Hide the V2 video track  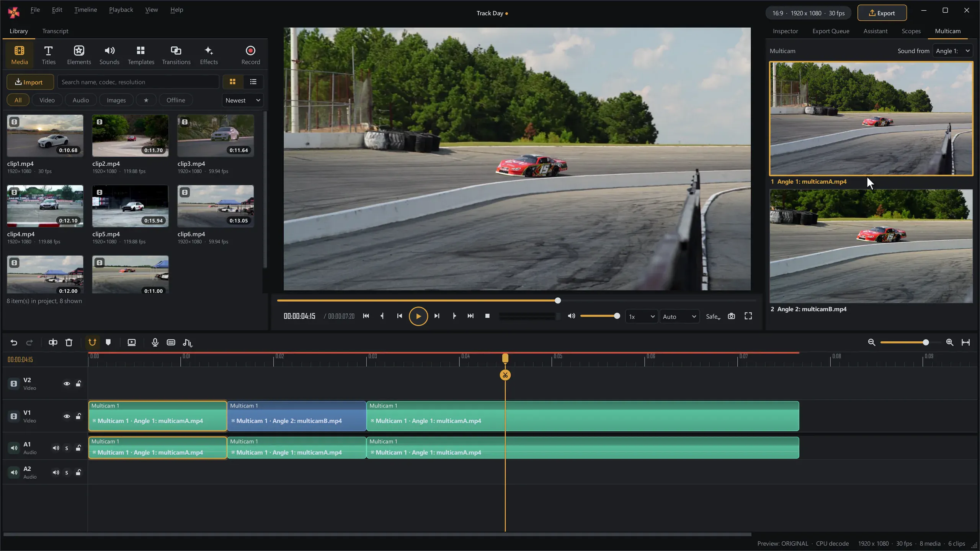coord(67,384)
